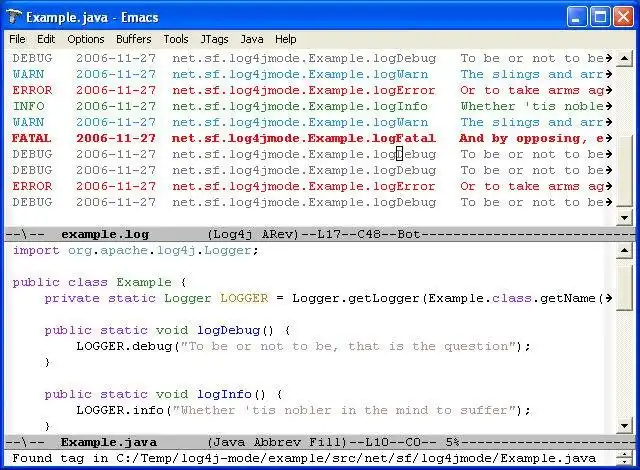The height and width of the screenshot is (470, 640).
Task: Click the date 2006-11-27 on the FATAL row
Action: coord(116,138)
